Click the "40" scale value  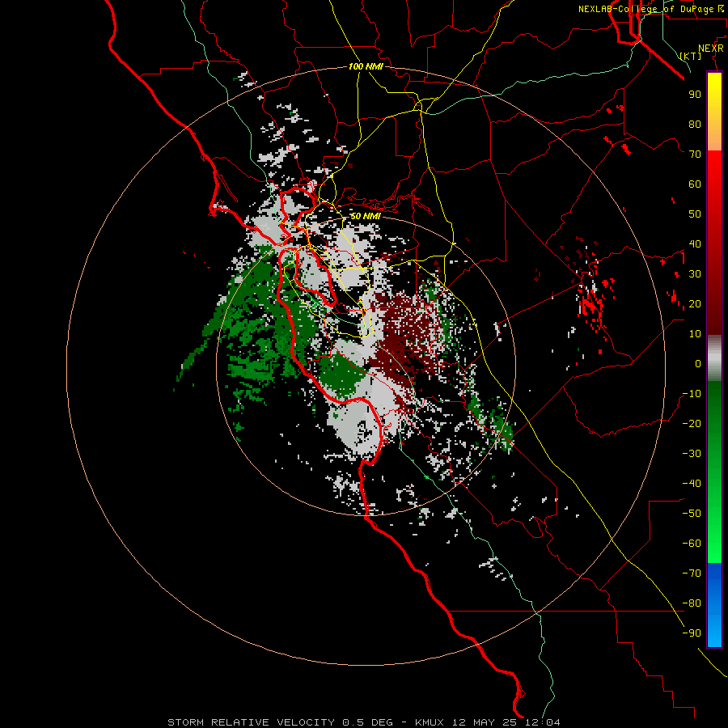695,243
